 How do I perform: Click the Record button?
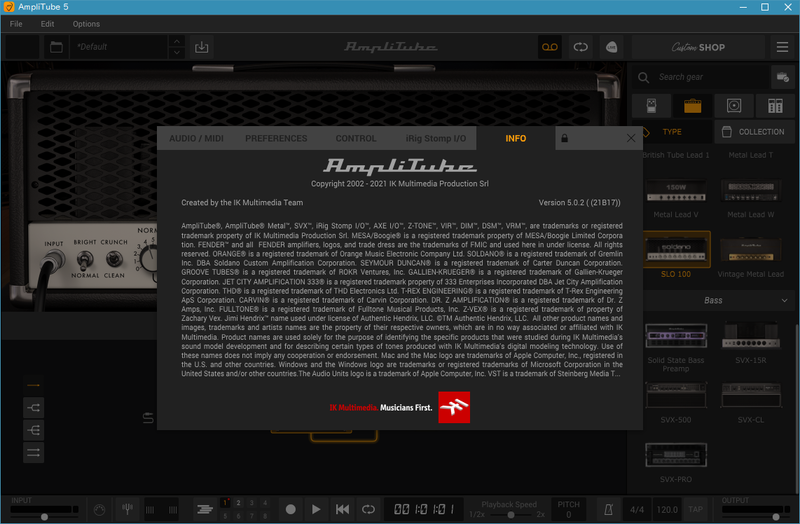pyautogui.click(x=290, y=509)
